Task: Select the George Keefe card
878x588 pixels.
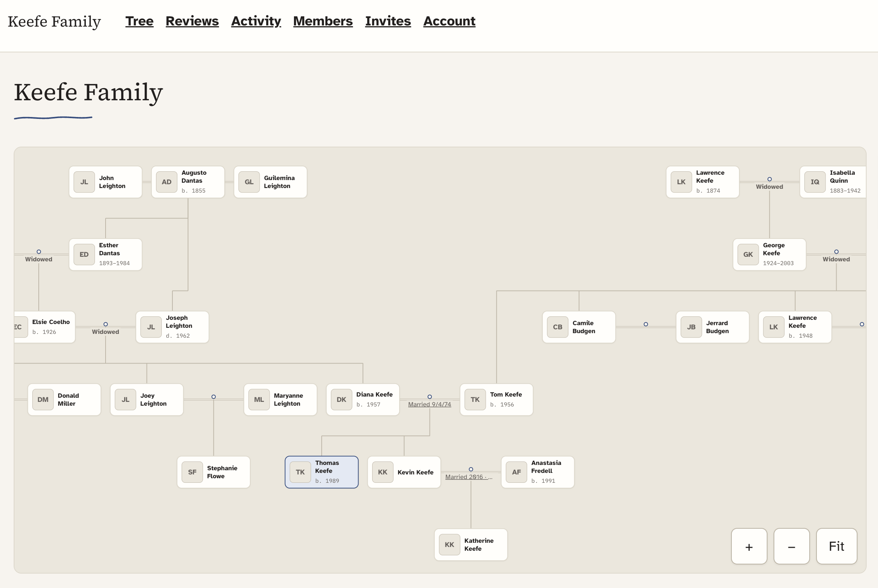Action: click(x=769, y=254)
